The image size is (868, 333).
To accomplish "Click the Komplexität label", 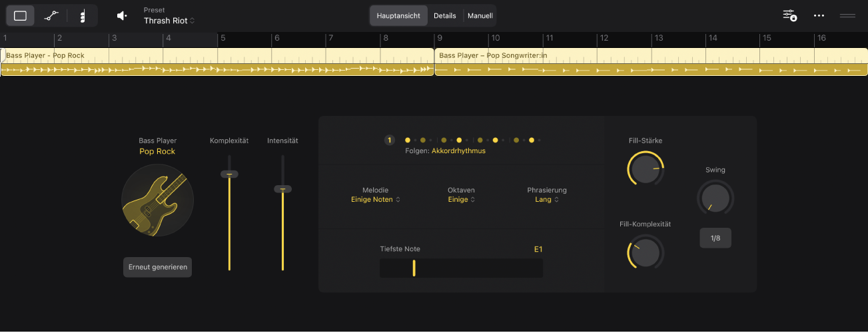I will (229, 141).
